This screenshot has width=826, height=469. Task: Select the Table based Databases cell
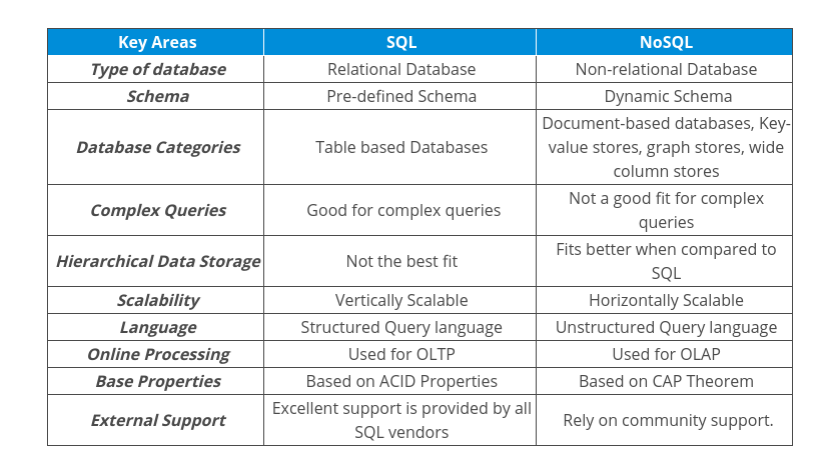click(x=400, y=147)
